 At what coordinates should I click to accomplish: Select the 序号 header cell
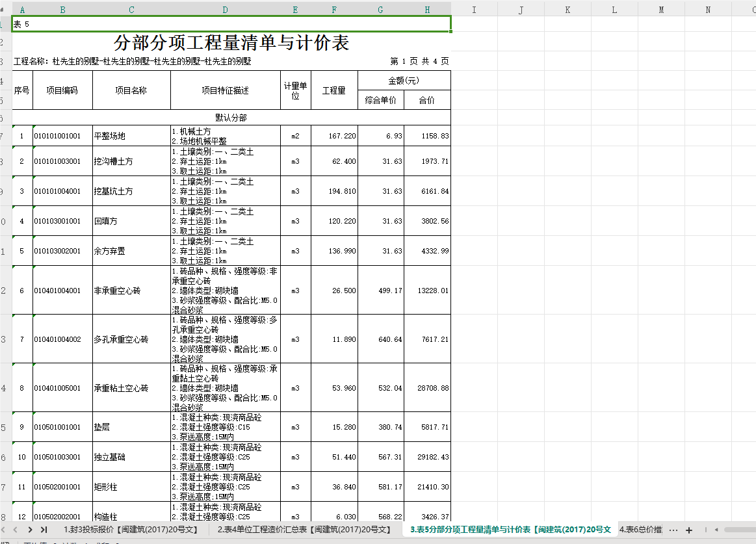coord(22,90)
